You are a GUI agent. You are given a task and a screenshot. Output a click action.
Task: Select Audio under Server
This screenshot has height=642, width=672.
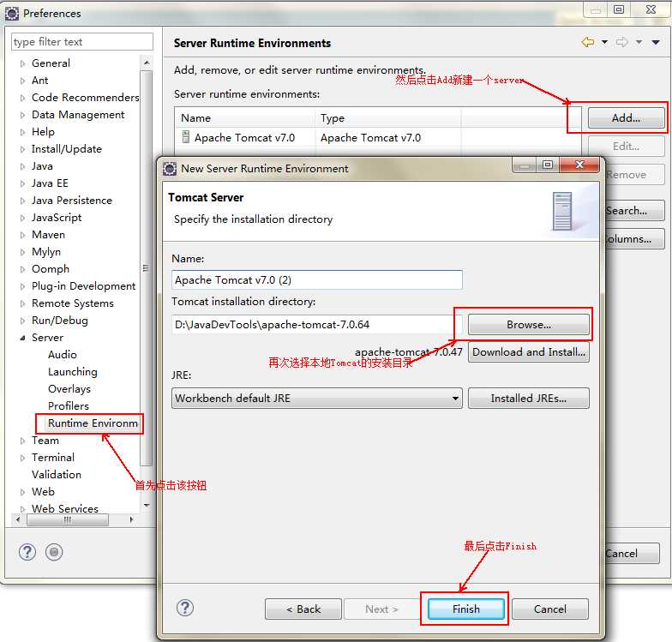(x=62, y=355)
